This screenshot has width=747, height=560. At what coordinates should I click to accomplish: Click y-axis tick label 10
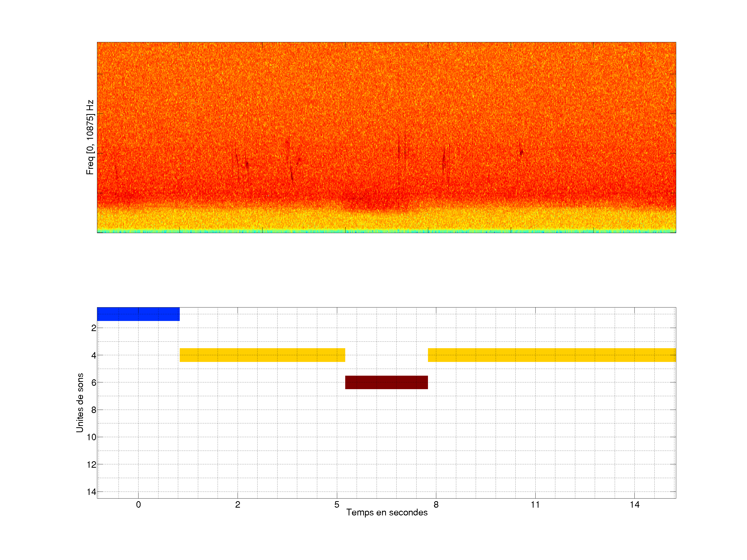tap(92, 437)
